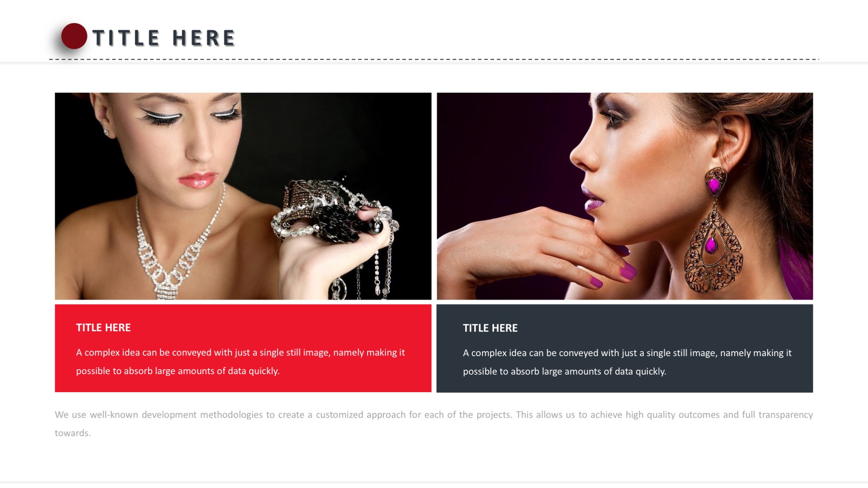Click the woman with purple earring photo
868x488 pixels.
click(x=625, y=196)
